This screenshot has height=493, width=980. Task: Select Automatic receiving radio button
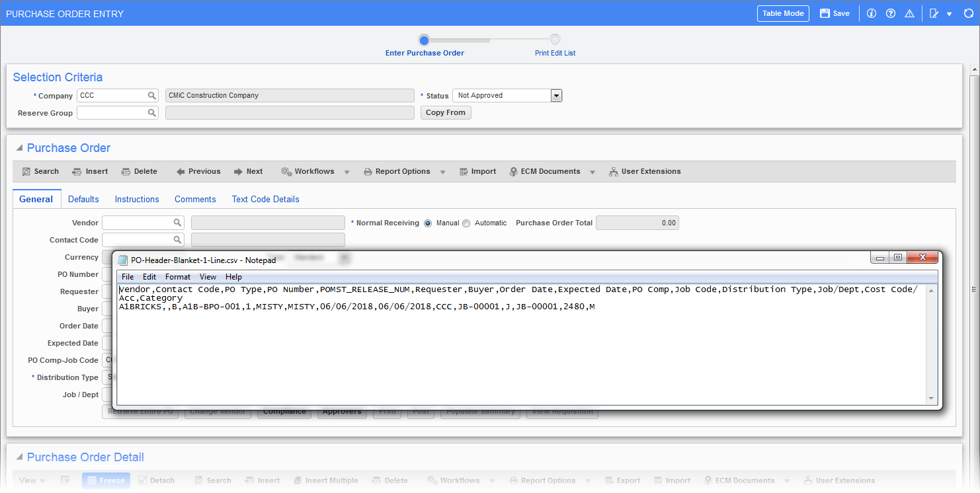[466, 223]
